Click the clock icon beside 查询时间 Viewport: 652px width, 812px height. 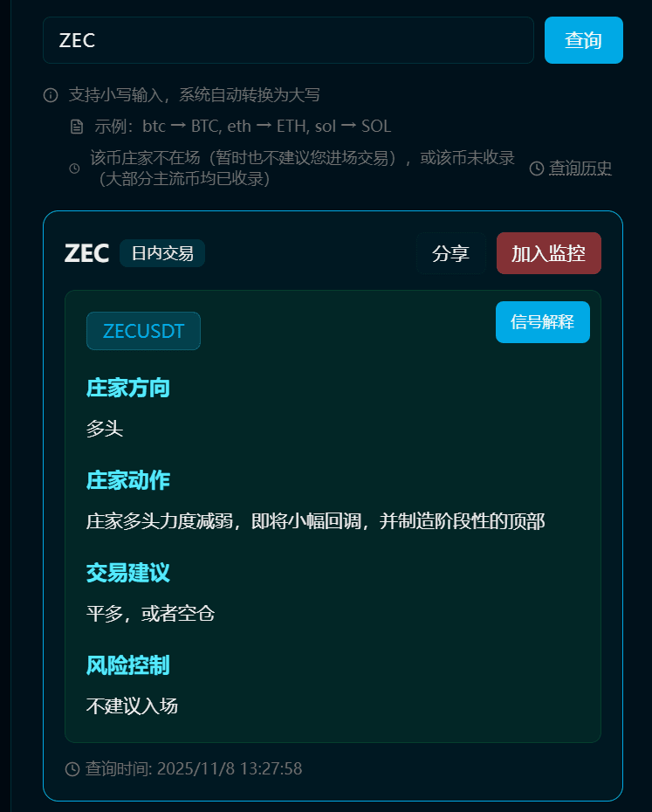click(x=72, y=769)
